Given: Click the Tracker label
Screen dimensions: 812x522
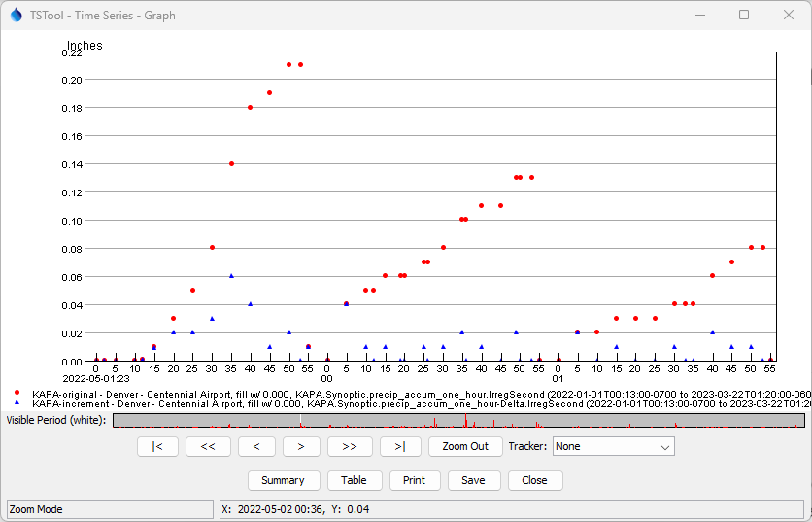Looking at the screenshot, I should coord(527,446).
